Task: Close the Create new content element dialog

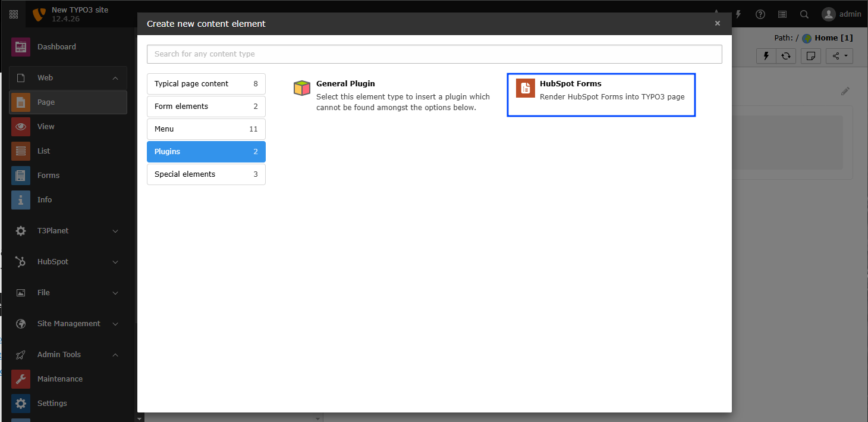Action: point(718,24)
